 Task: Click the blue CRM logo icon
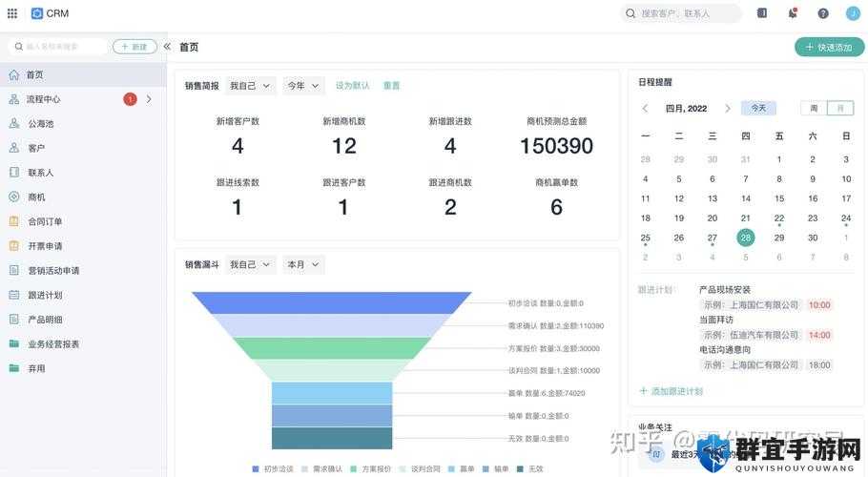pyautogui.click(x=37, y=13)
